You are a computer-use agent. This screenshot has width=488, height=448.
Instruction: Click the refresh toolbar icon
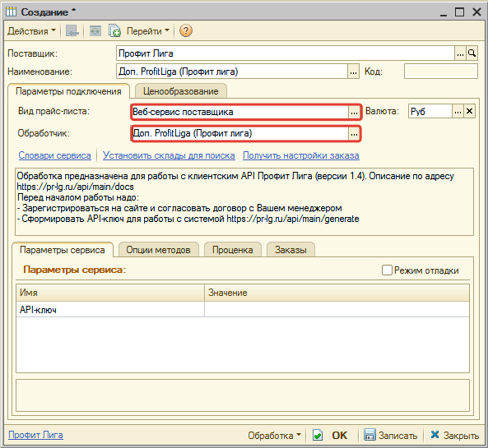click(95, 30)
